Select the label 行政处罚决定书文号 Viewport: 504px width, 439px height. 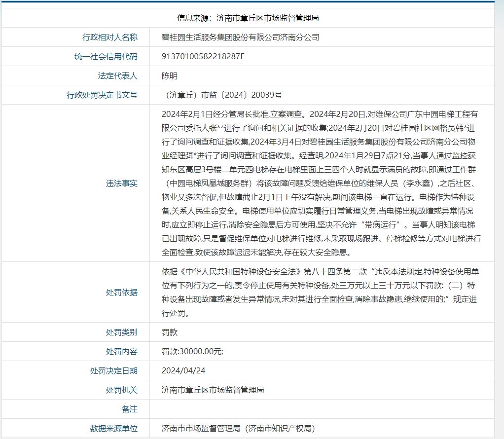pos(102,95)
